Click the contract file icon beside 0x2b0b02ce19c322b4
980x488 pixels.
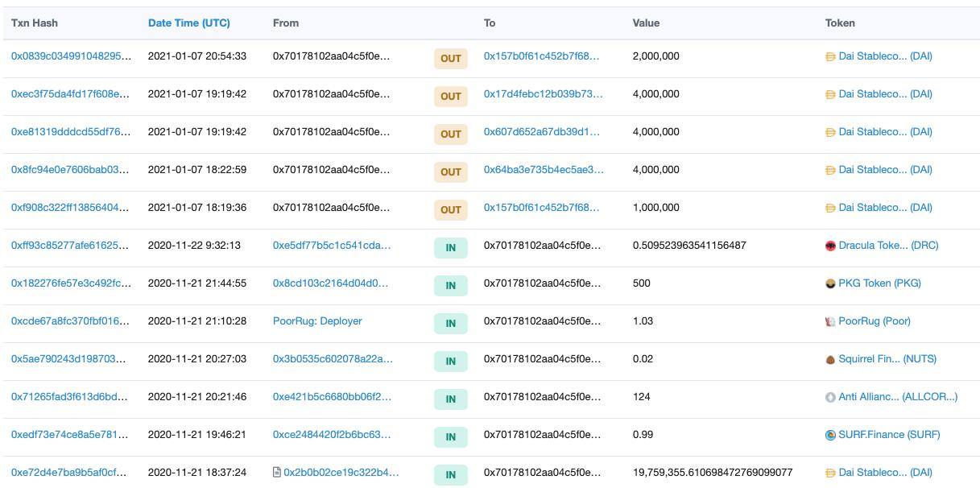[x=277, y=473]
